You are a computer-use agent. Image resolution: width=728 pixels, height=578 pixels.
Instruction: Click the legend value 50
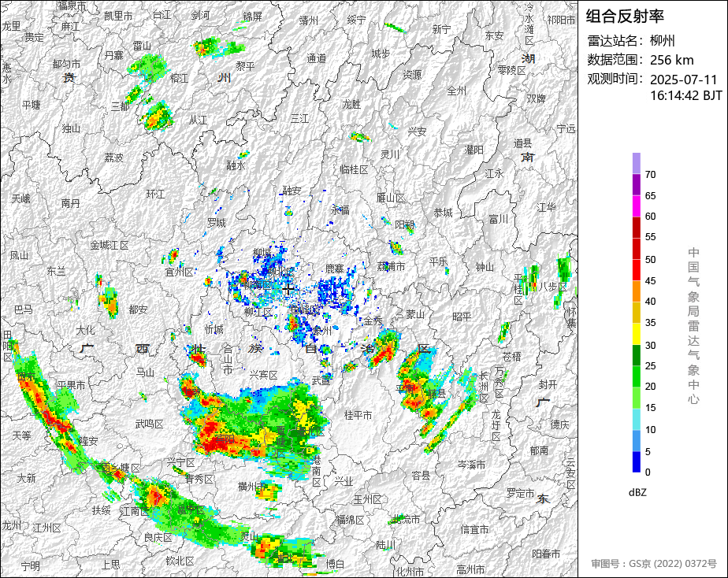tap(650, 260)
